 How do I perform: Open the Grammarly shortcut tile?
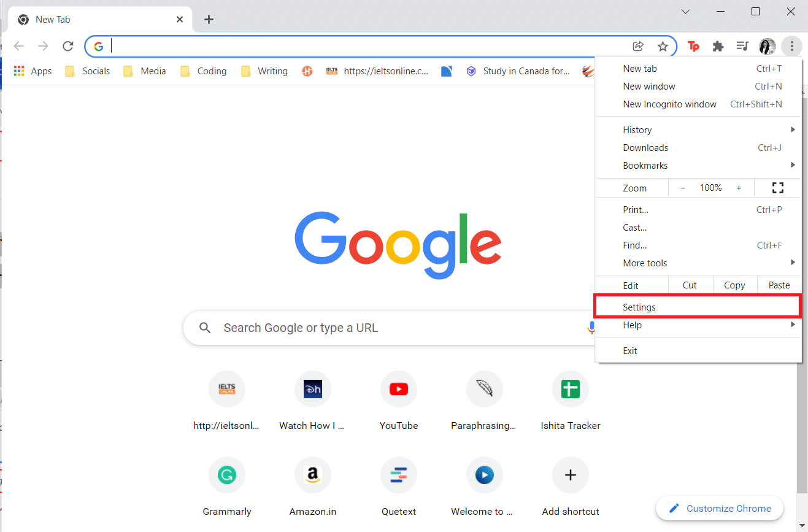pos(227,487)
